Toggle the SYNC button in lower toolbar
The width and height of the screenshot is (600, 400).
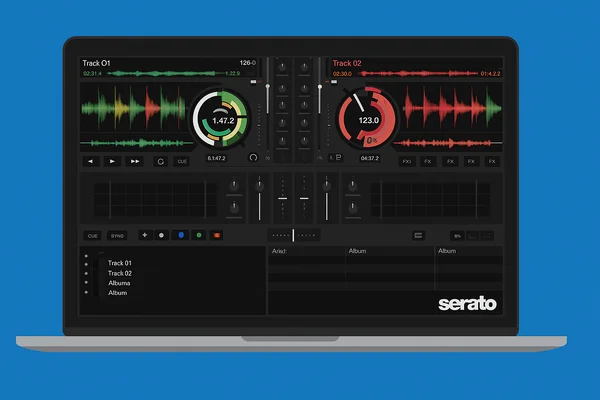(117, 236)
